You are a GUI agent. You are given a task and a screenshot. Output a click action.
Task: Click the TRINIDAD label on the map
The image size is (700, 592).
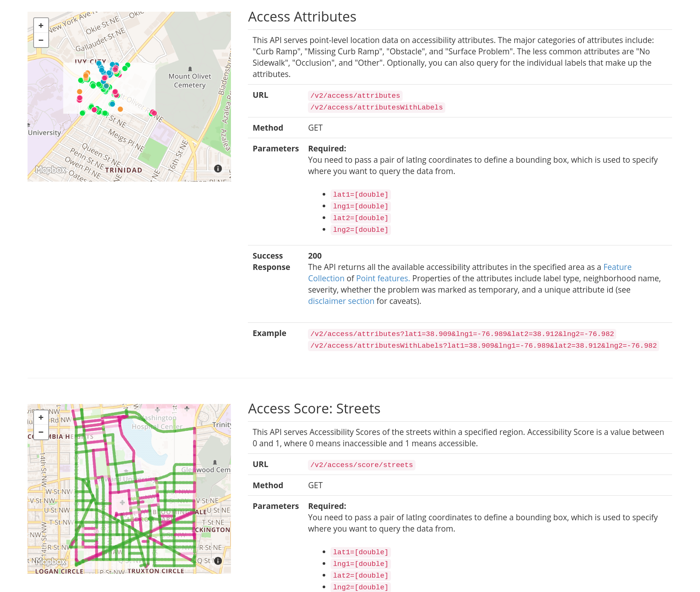coord(123,170)
